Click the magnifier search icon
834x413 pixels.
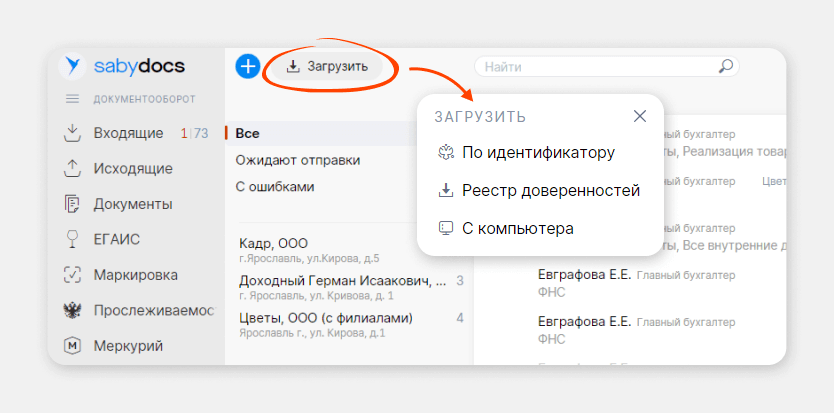click(725, 67)
